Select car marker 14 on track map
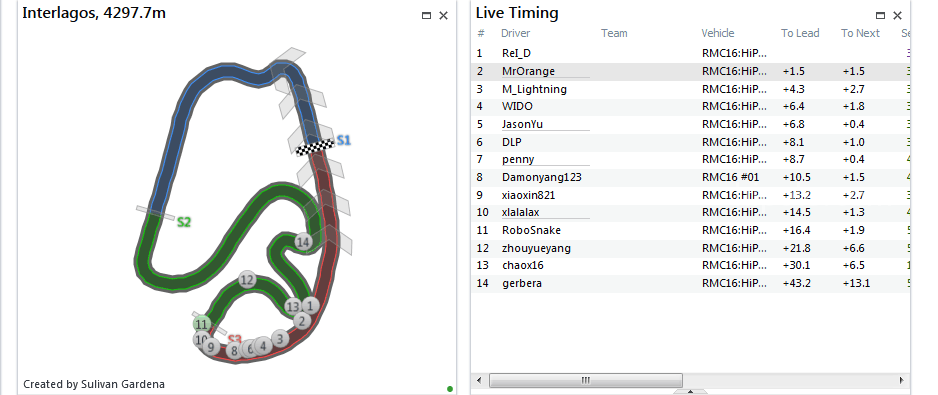Viewport: 938px width, 395px height. tap(303, 242)
